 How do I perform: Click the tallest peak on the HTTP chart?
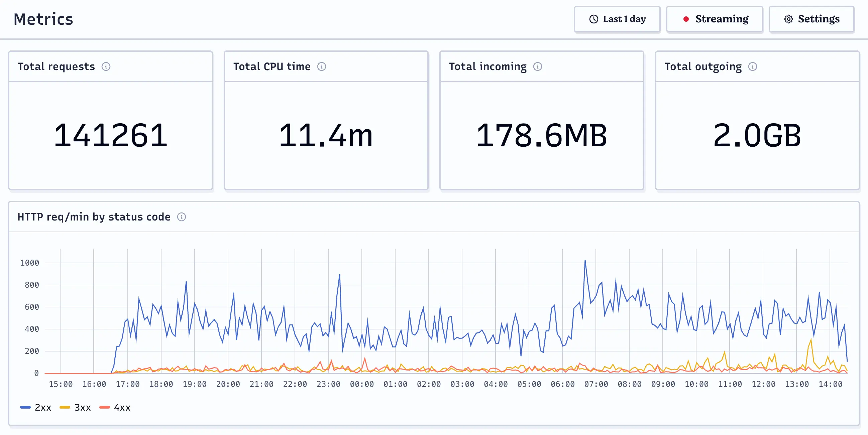click(x=585, y=261)
